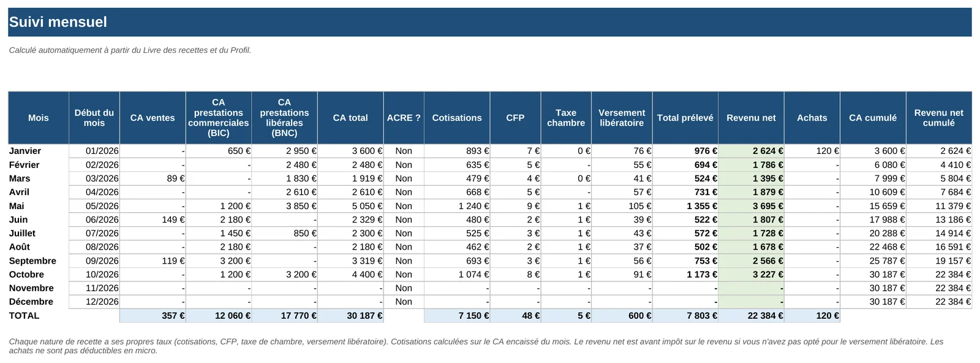Click Avril CA cumulé '10 609 €'

(x=873, y=192)
